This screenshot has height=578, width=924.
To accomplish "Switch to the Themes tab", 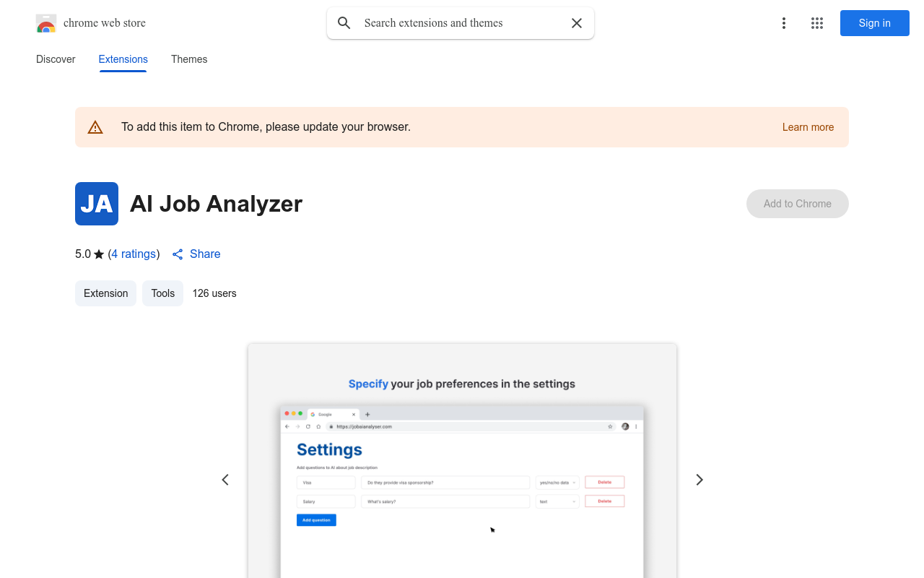I will [x=189, y=59].
